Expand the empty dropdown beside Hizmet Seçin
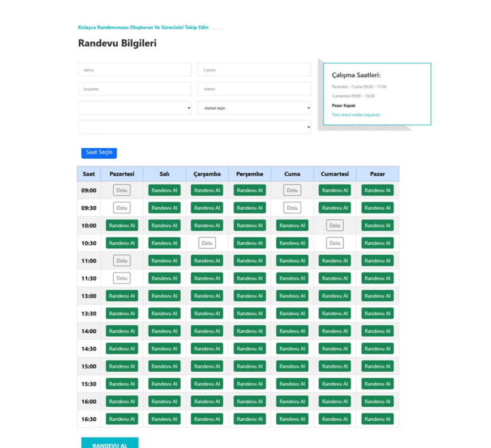The width and height of the screenshot is (491, 448). point(134,108)
